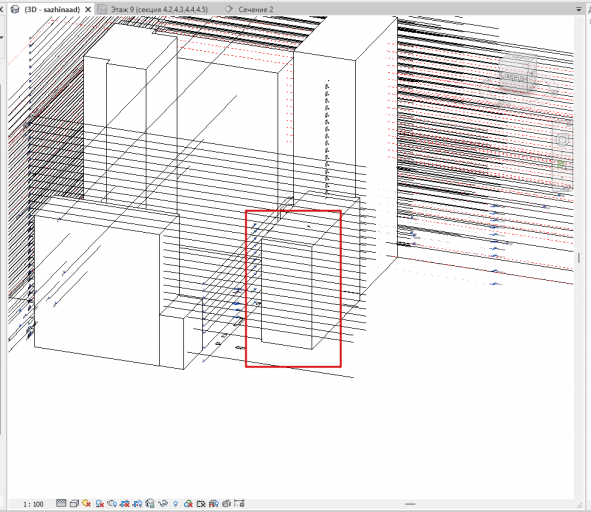Toggle Crop View
This screenshot has height=512, width=591.
(125, 504)
